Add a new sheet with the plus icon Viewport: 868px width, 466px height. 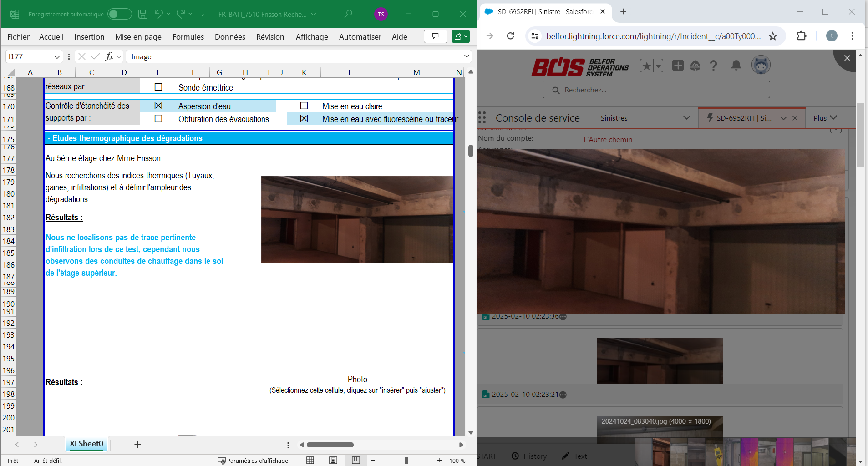pos(137,445)
